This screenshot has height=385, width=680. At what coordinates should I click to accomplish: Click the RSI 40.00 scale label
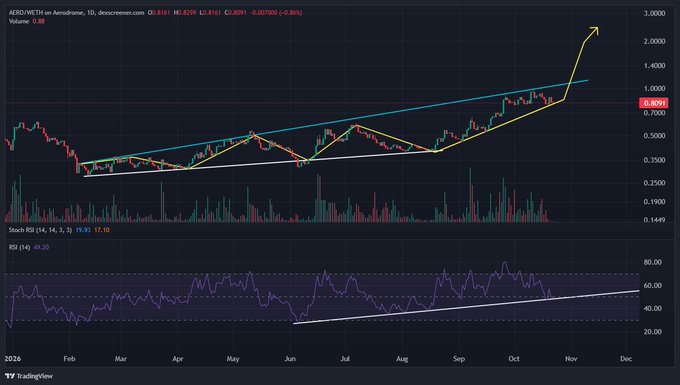pyautogui.click(x=653, y=308)
